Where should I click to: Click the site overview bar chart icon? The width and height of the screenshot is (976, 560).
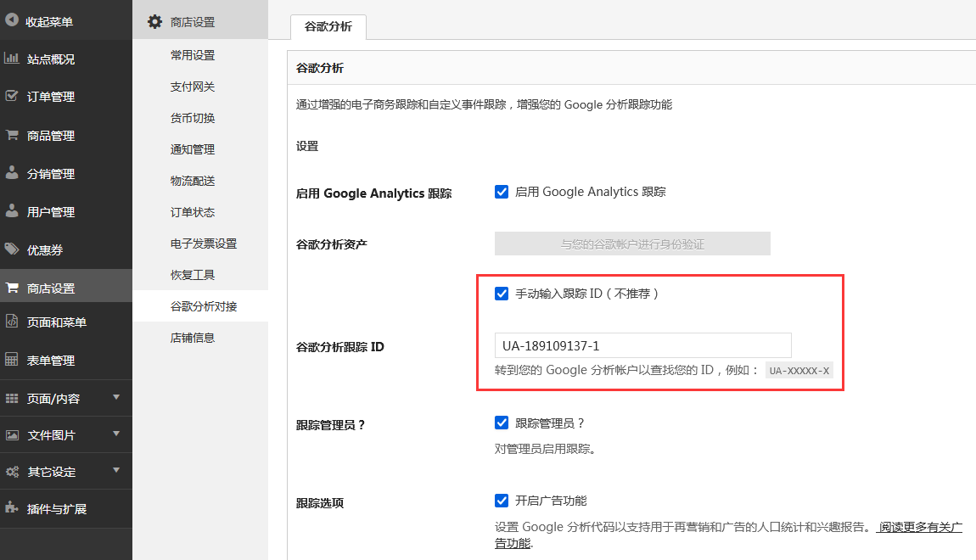12,59
